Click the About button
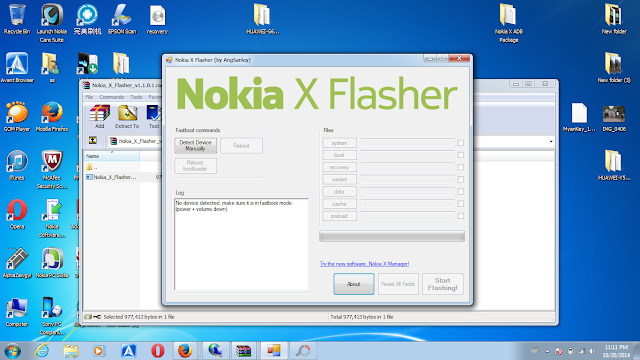This screenshot has height=360, width=640. (x=353, y=284)
